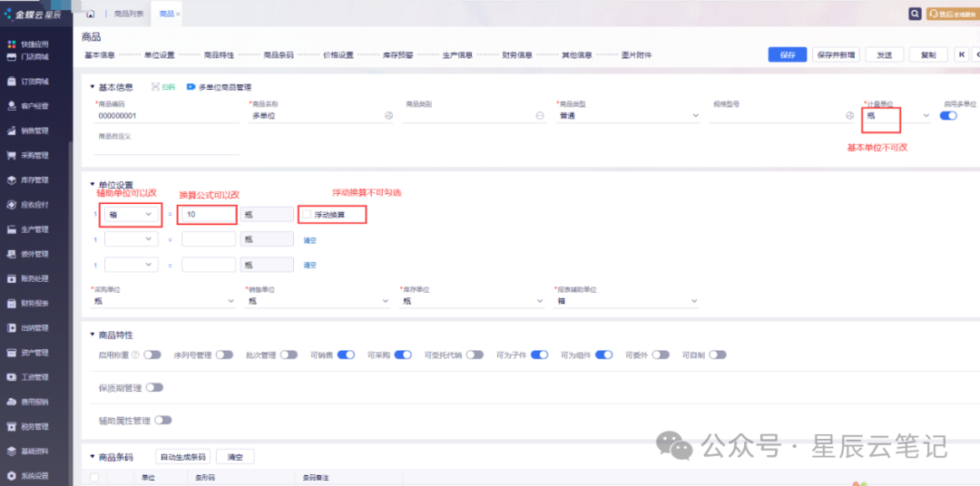980x486 pixels.
Task: Turn off 可采购 switch
Action: coord(403,355)
